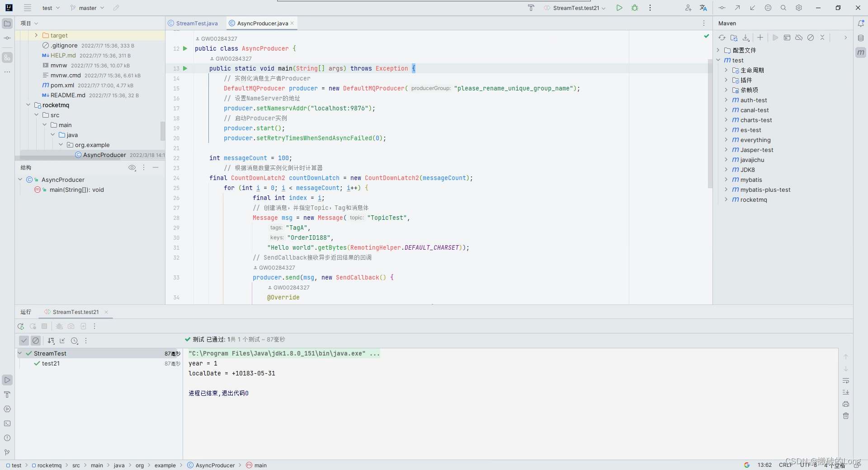This screenshot has width=868, height=470.
Task: Open Search Everywhere magnifier icon
Action: [x=783, y=8]
